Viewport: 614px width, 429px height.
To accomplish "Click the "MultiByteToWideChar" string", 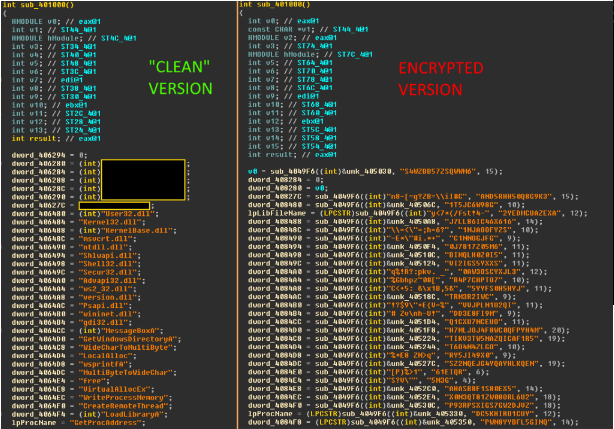I will pos(127,372).
